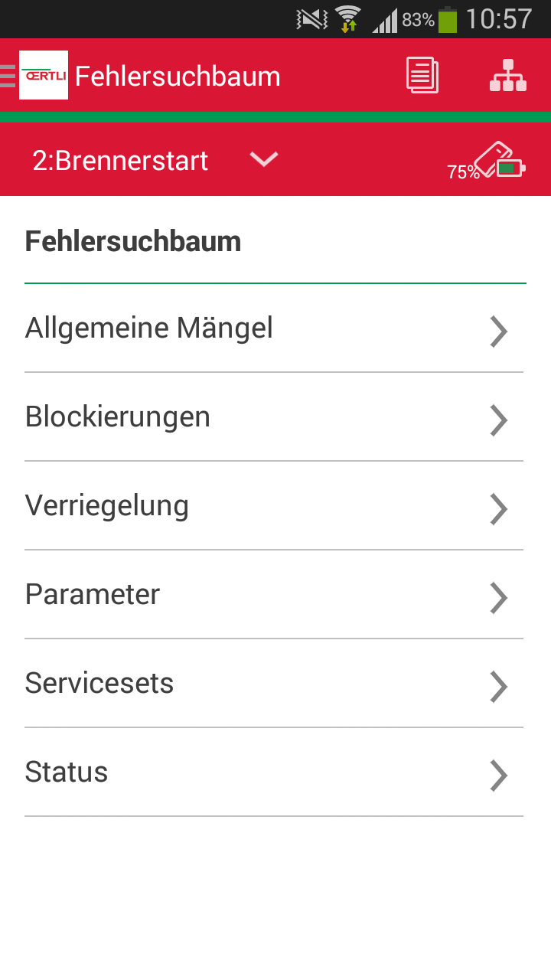Tap the phone battery status icon
The height and width of the screenshot is (980, 551).
tap(448, 19)
